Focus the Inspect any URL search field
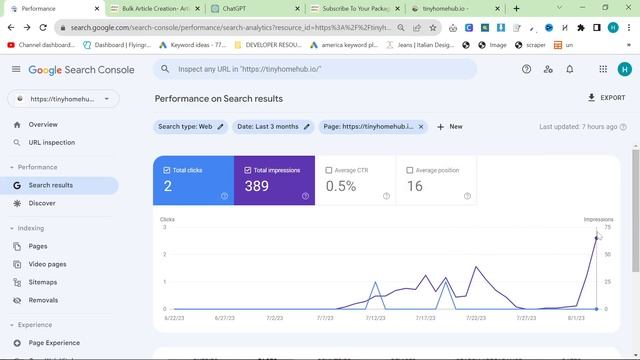This screenshot has height=360, width=640. tap(315, 69)
